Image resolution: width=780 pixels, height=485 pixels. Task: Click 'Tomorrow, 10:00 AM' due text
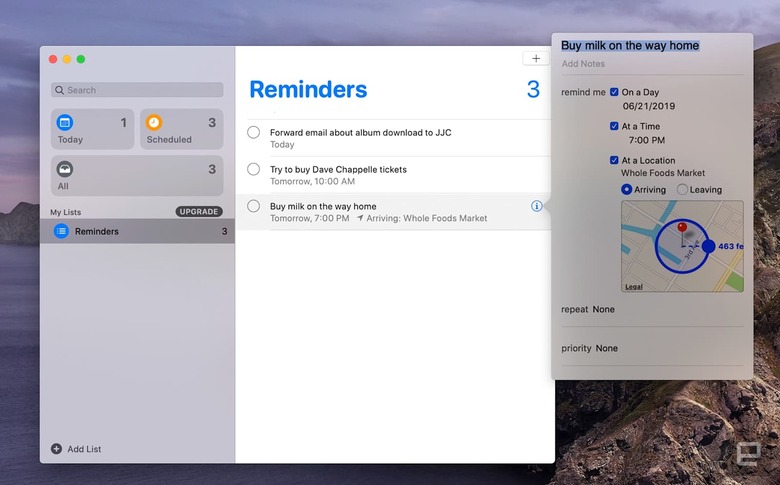pos(312,181)
